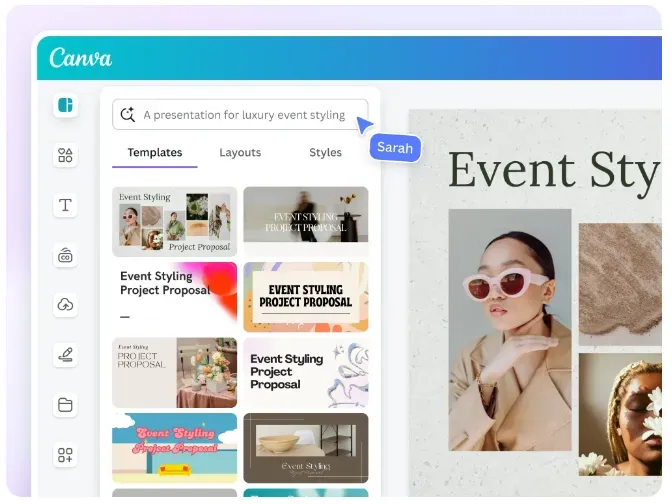672x504 pixels.
Task: Switch to the Layouts tab
Action: click(x=240, y=153)
